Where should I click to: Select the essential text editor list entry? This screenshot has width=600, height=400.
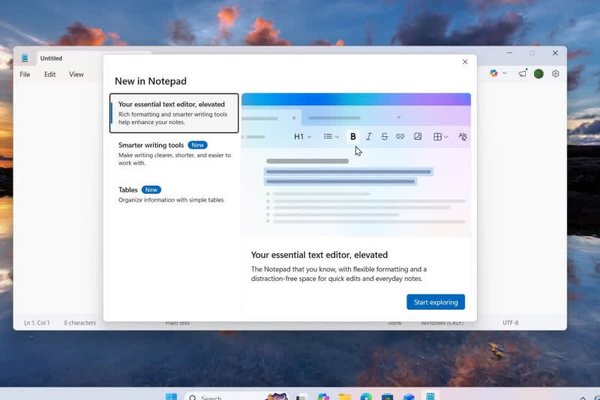[x=174, y=113]
